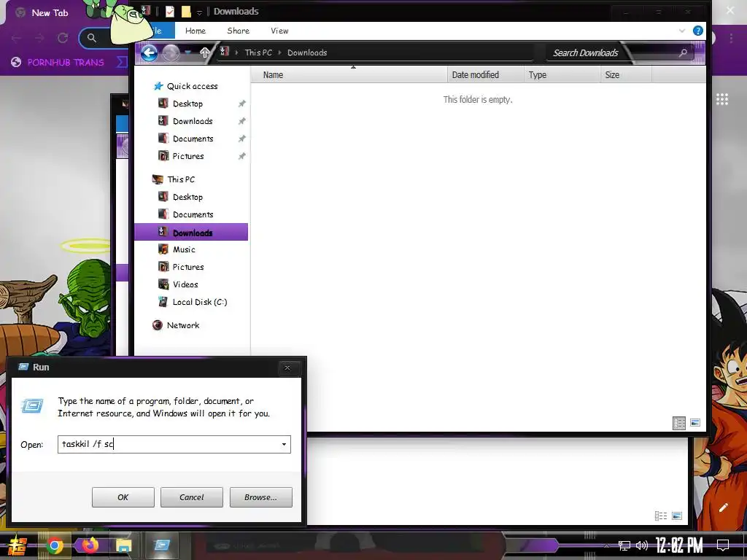The height and width of the screenshot is (560, 747).
Task: Open the Share ribbon tab
Action: coord(239,31)
